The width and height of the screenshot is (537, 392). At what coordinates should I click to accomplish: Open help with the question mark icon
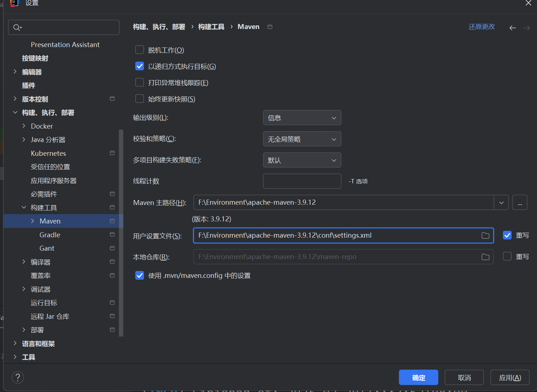coord(18,378)
